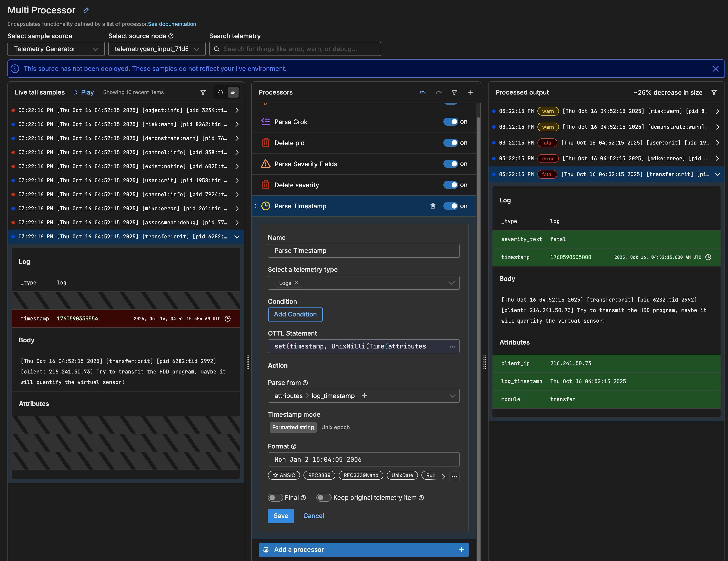Switch to JSON braces view in live tail
This screenshot has height=561, width=728.
(x=220, y=93)
